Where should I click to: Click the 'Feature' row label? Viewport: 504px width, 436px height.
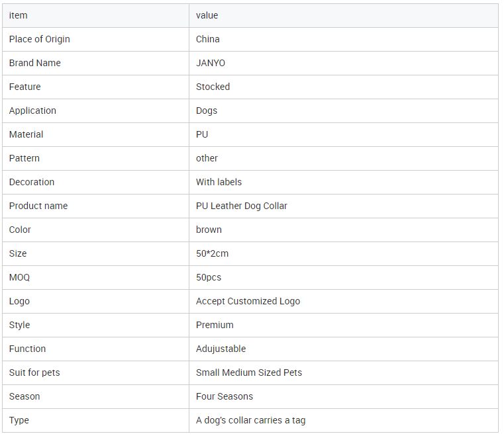tap(25, 87)
